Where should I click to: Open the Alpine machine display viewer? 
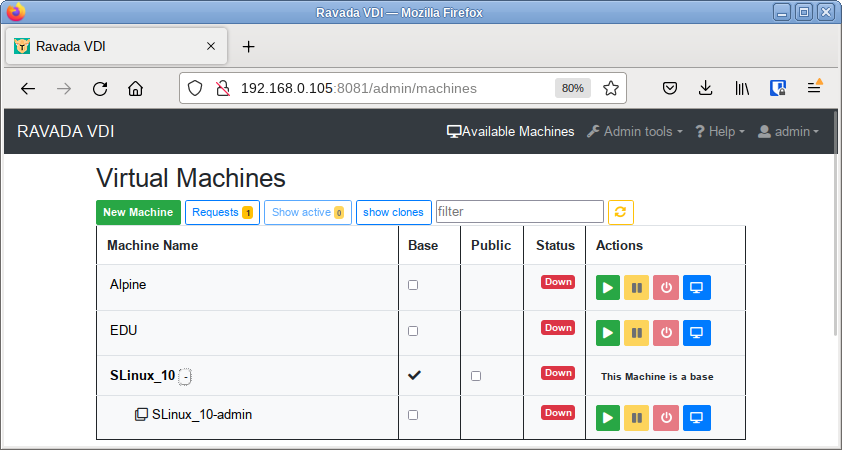[x=696, y=287]
